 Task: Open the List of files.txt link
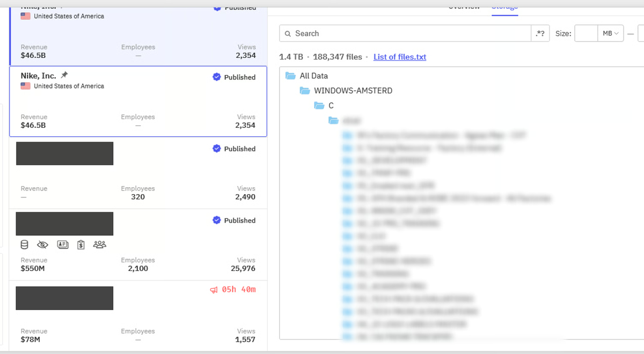400,57
